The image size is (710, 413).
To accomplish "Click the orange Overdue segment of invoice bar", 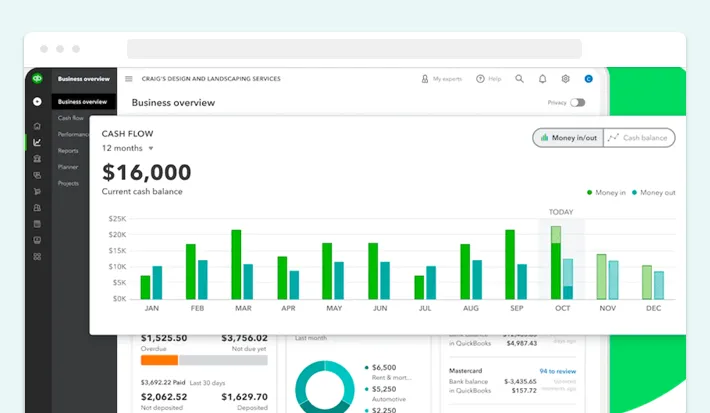I will pyautogui.click(x=159, y=360).
